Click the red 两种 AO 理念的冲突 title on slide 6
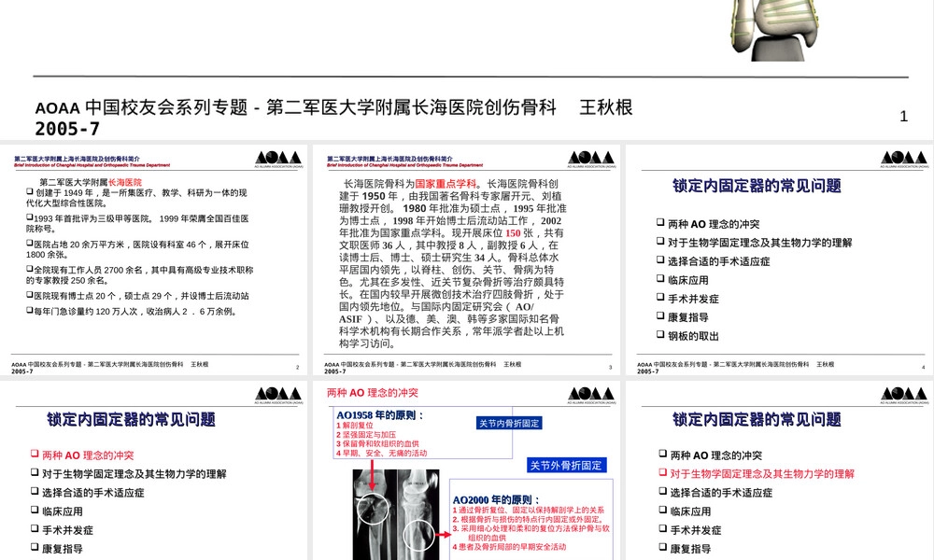 (373, 393)
